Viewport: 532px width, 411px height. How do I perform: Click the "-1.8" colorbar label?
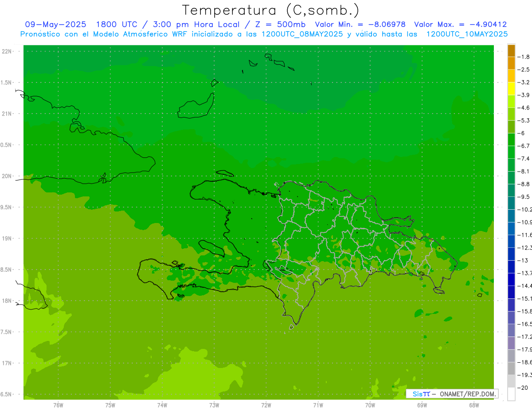[523, 57]
